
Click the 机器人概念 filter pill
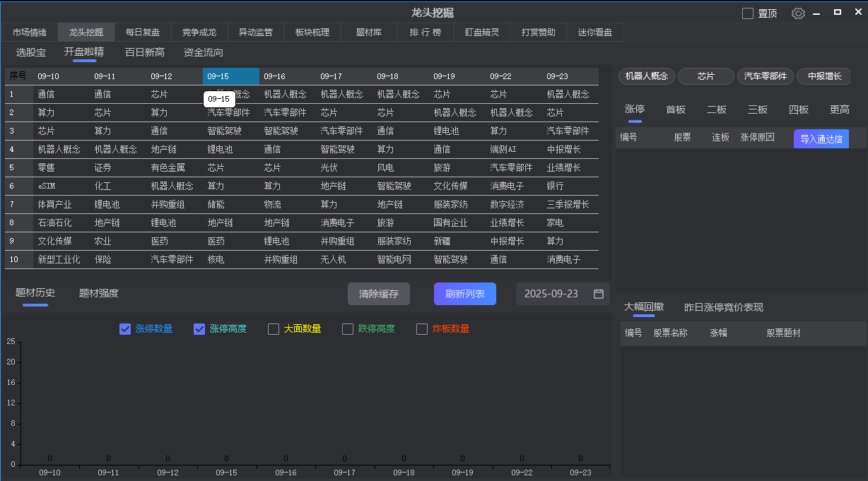pyautogui.click(x=646, y=76)
